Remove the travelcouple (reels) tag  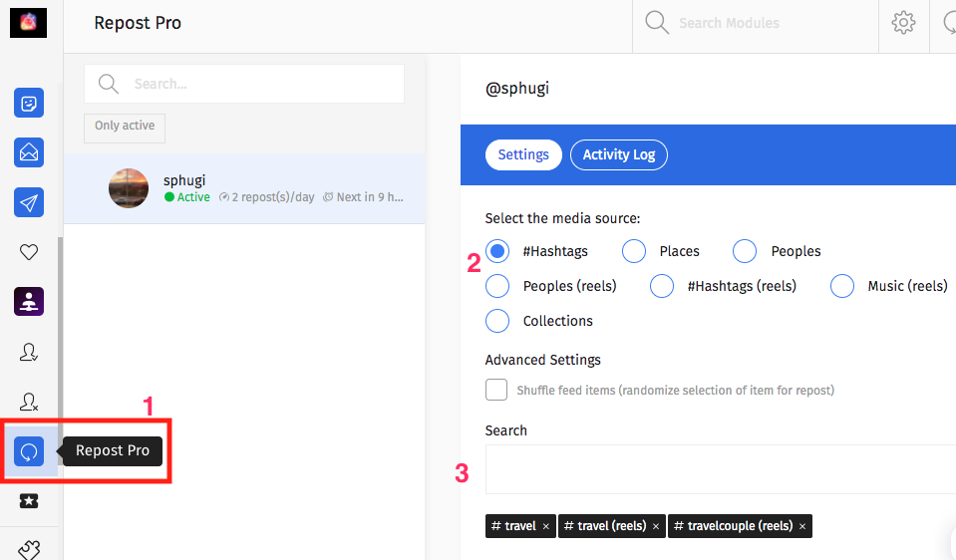pyautogui.click(x=802, y=526)
